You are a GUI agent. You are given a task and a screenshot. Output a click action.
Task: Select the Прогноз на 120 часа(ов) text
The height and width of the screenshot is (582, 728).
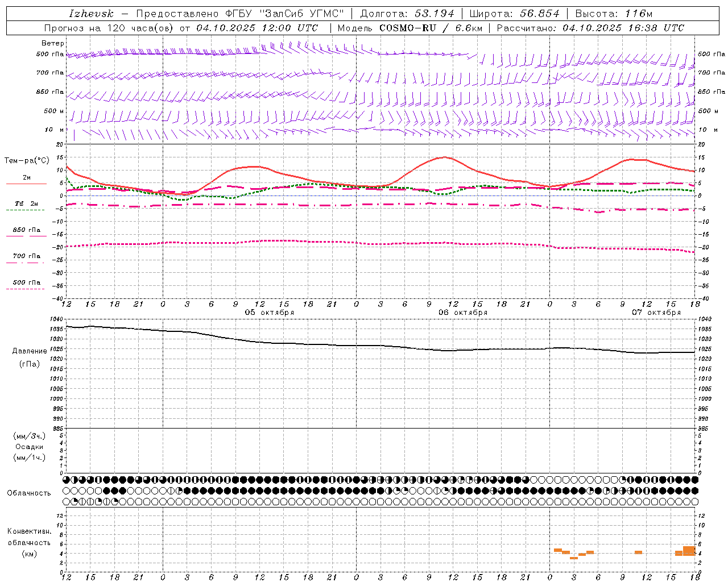[x=110, y=28]
